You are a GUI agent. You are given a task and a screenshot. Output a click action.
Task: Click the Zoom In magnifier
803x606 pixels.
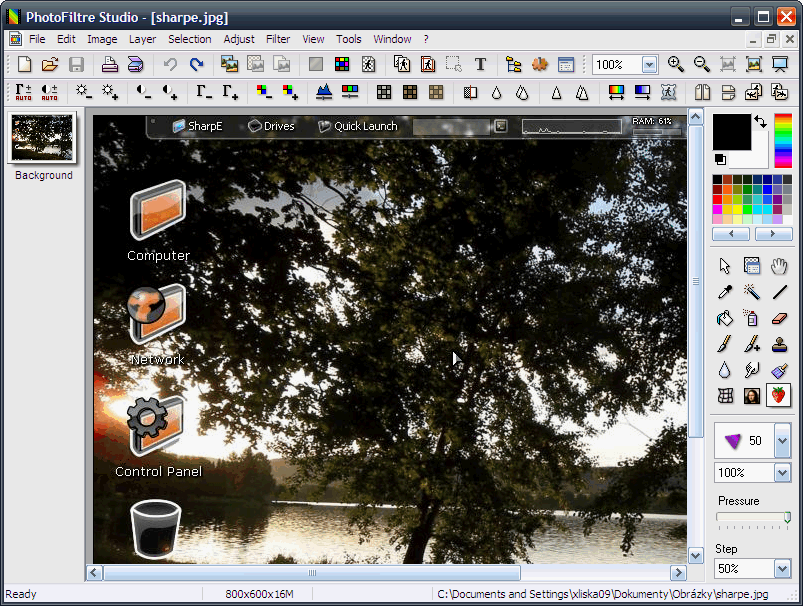click(x=676, y=64)
